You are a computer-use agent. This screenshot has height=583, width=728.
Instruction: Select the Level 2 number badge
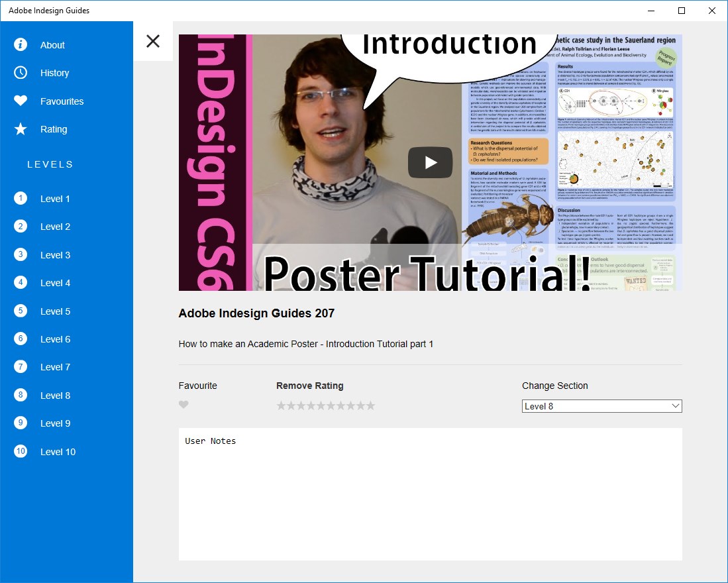tap(21, 227)
